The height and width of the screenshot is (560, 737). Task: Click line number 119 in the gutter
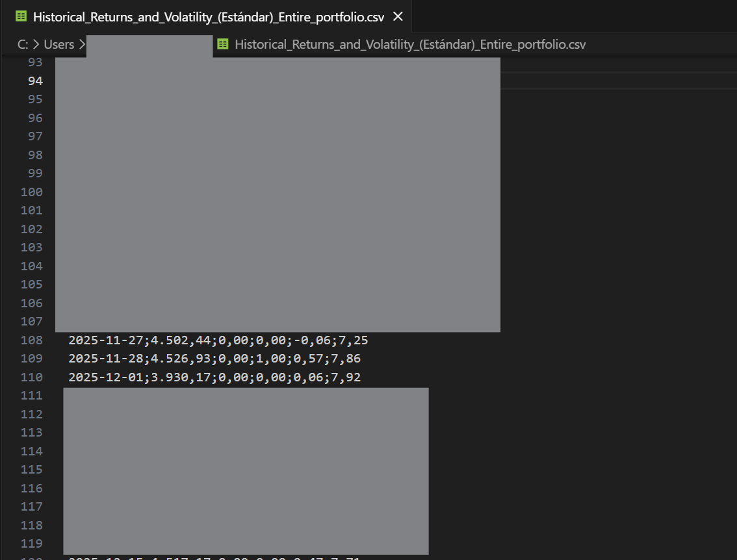pyautogui.click(x=32, y=543)
